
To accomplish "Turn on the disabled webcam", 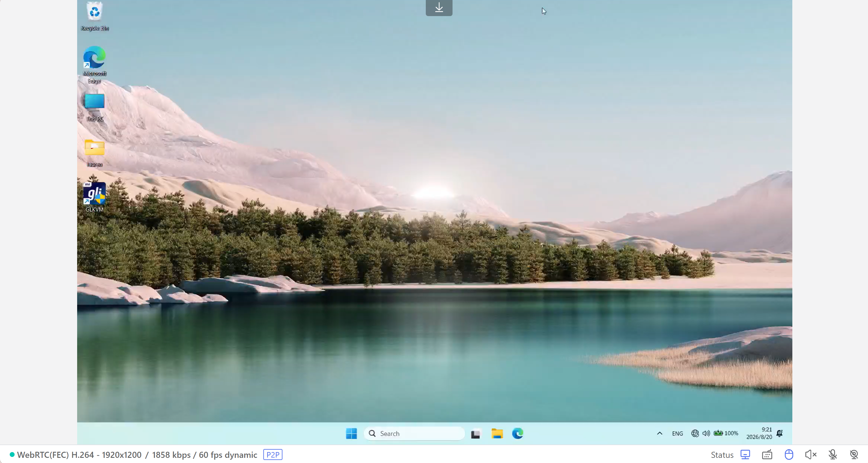I will point(854,455).
